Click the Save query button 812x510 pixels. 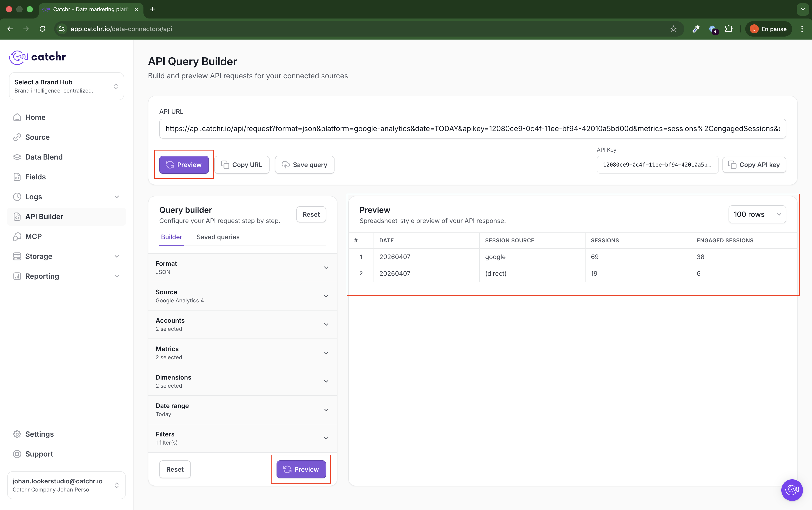pos(304,165)
